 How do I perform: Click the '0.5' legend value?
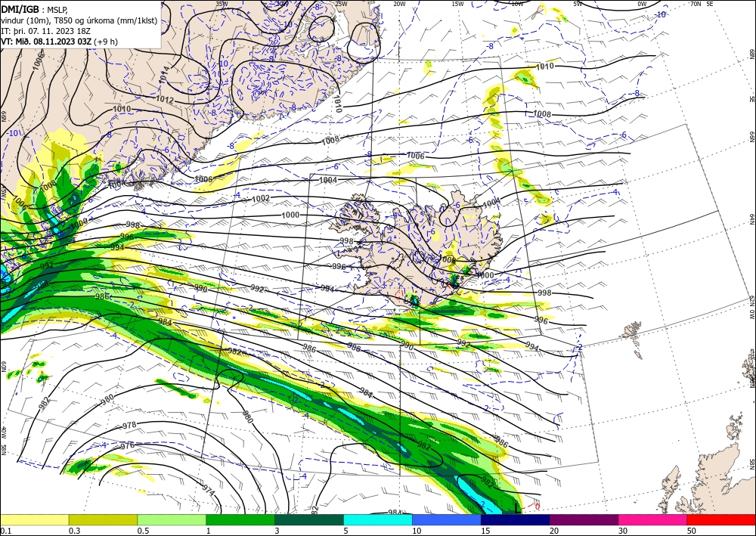pyautogui.click(x=143, y=531)
